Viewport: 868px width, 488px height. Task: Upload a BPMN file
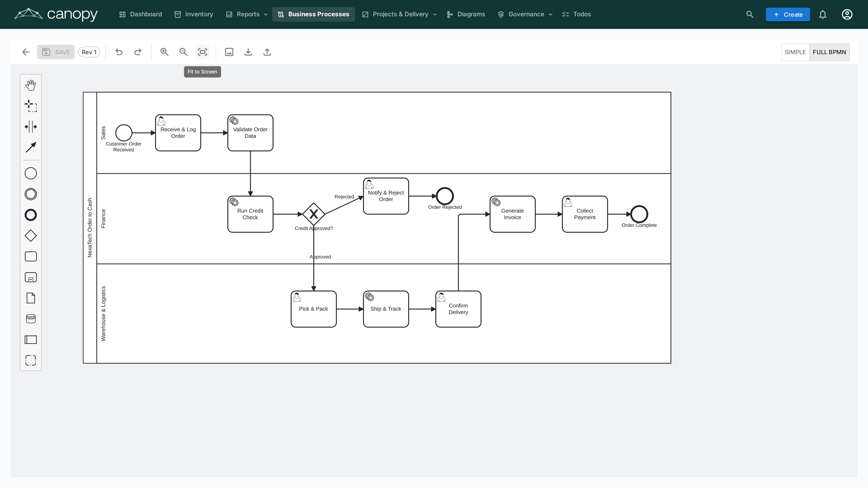coord(267,52)
